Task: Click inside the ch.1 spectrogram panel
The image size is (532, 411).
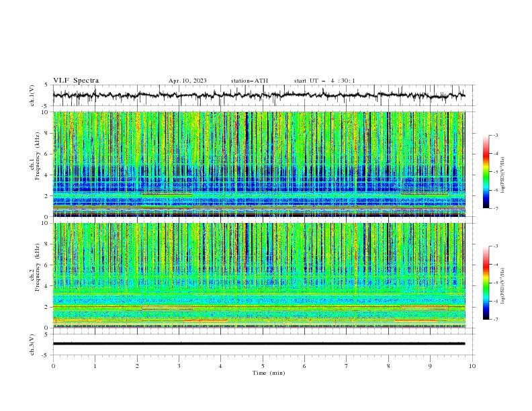Action: pyautogui.click(x=259, y=164)
